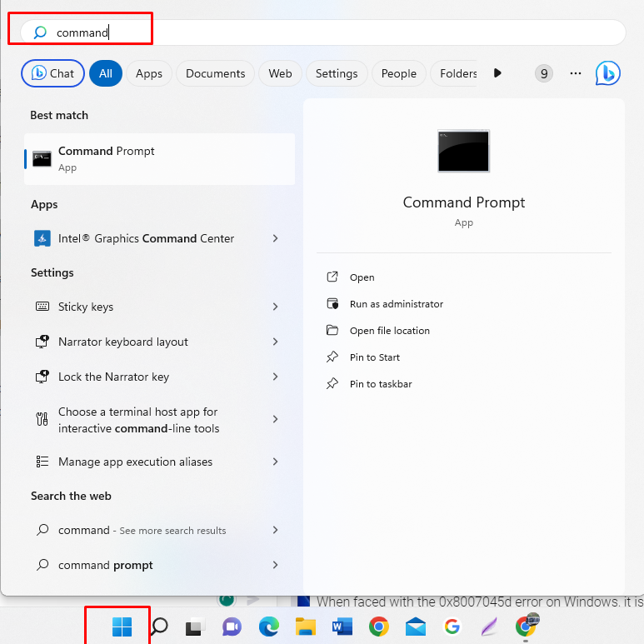The height and width of the screenshot is (644, 644).
Task: Click Pin to Start
Action: tap(375, 357)
